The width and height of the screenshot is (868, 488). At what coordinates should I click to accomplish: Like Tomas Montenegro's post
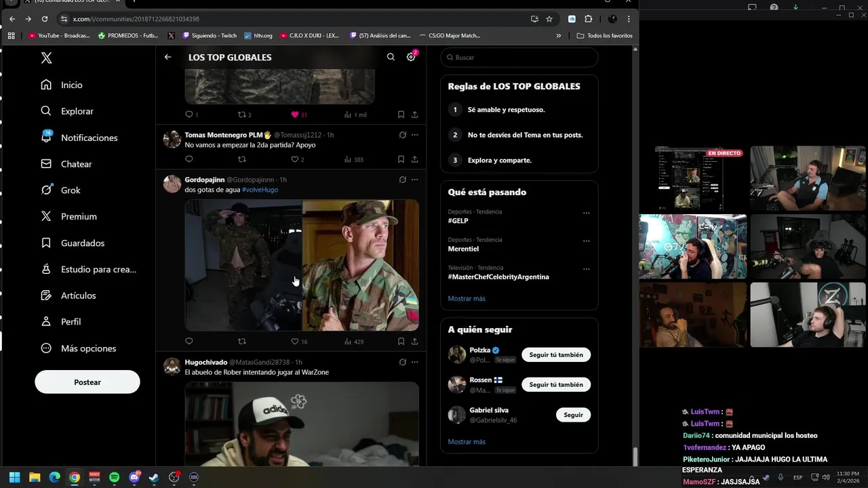click(298, 159)
